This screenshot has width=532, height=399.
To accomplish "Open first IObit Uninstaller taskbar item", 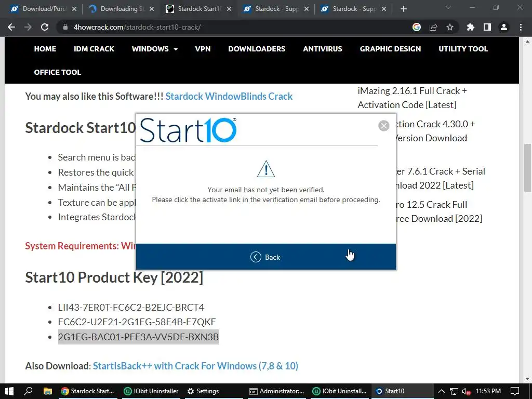I will (x=151, y=391).
